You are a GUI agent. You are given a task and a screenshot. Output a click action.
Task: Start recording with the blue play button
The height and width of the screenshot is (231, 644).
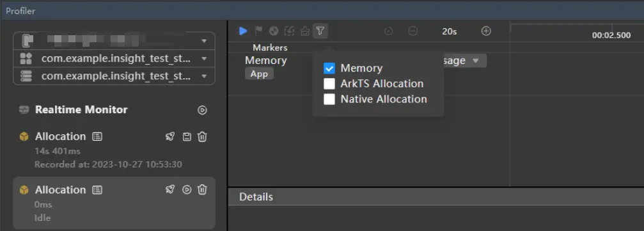[x=243, y=31]
